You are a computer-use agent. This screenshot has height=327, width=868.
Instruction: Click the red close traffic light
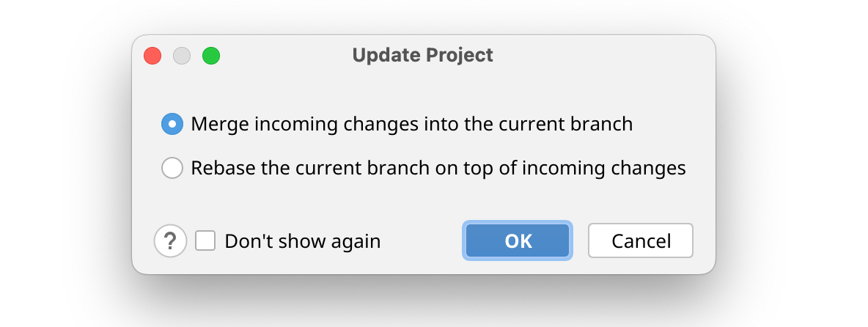(152, 56)
